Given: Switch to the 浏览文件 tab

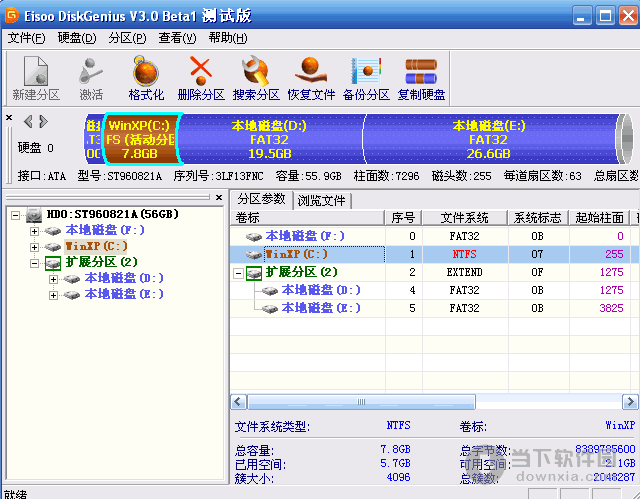Looking at the screenshot, I should pos(322,201).
